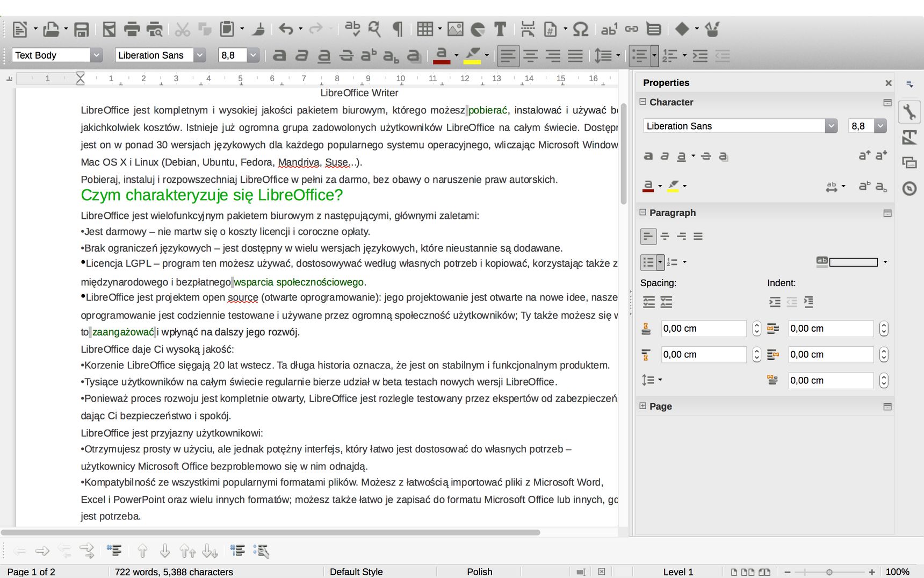The height and width of the screenshot is (578, 924).
Task: Toggle Align Left in toolbar
Action: pos(508,55)
